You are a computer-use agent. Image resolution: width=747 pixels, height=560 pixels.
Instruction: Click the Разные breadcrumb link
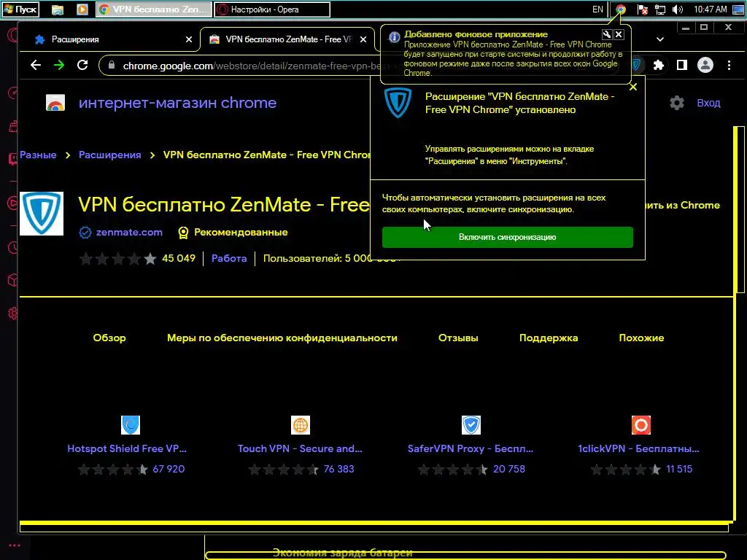tap(38, 155)
